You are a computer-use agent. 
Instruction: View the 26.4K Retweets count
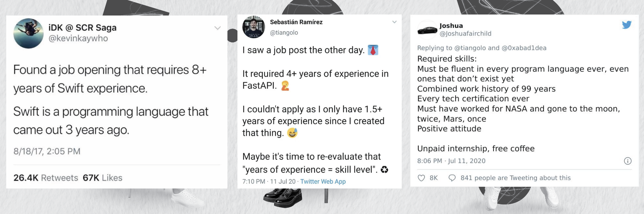pyautogui.click(x=46, y=178)
